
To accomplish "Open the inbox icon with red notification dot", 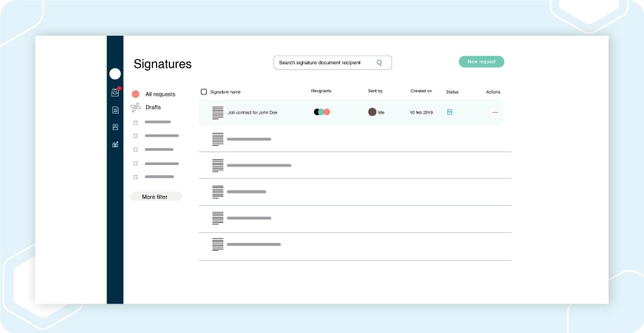I will click(115, 92).
